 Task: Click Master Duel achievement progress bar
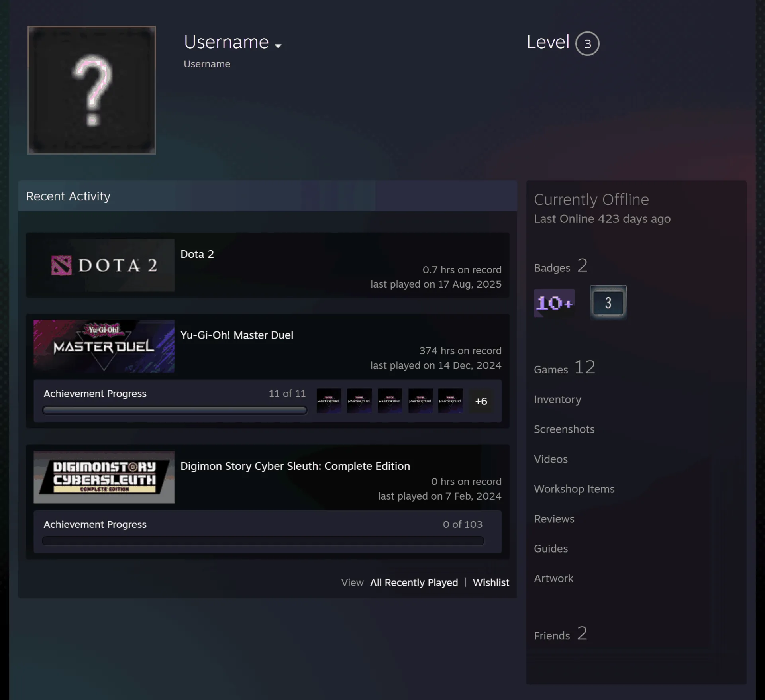(175, 410)
